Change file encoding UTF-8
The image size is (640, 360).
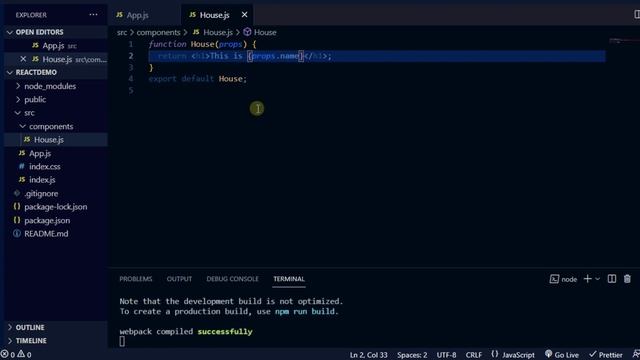click(x=446, y=355)
